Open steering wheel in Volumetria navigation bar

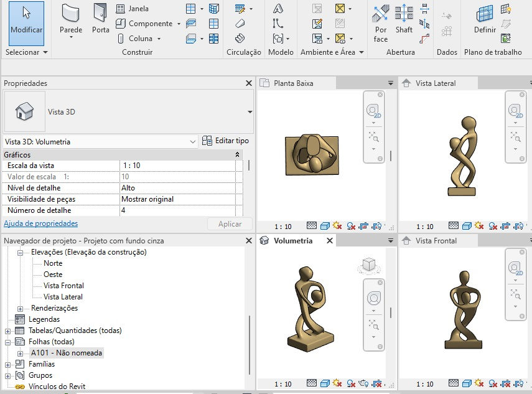[x=373, y=298]
